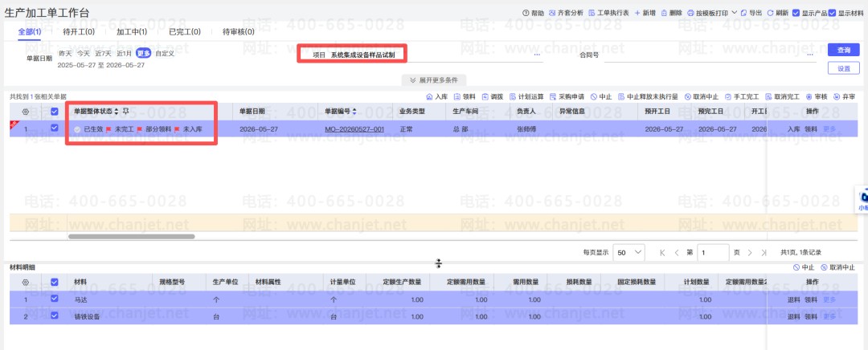Click 中止释放未执行量 action
The image size is (868, 350).
649,96
